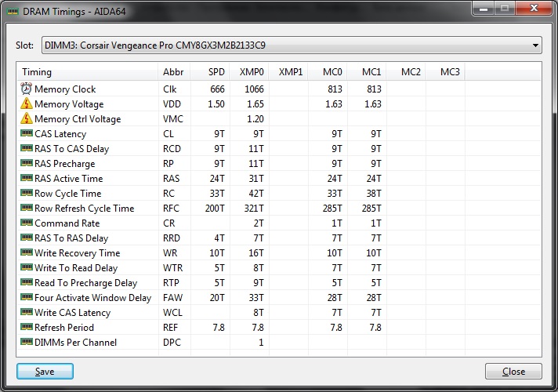The image size is (558, 392).
Task: Click the 38T MC1 Row Cycle value
Action: click(374, 194)
